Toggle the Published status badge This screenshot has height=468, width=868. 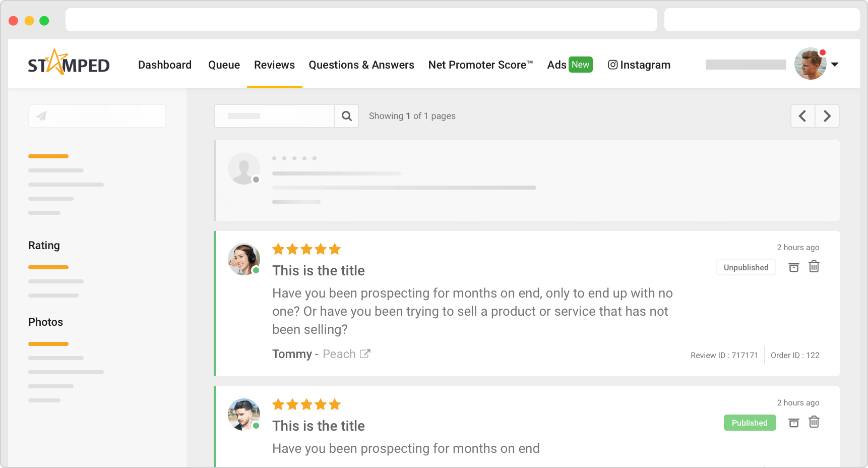750,423
